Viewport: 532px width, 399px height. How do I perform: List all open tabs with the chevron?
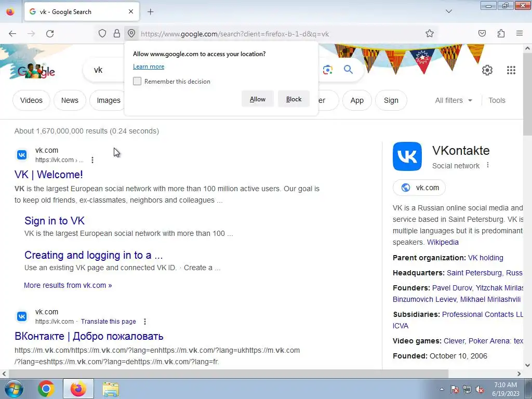click(448, 11)
